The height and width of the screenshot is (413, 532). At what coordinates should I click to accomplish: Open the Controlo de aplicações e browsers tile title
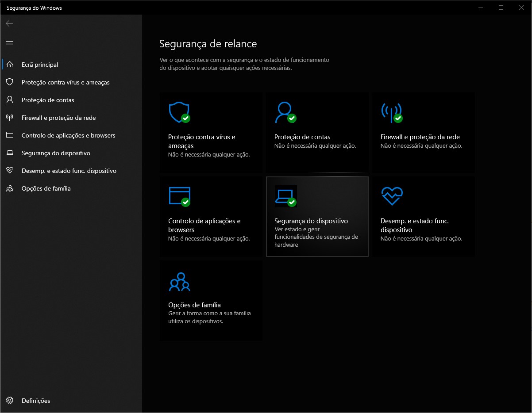204,226
